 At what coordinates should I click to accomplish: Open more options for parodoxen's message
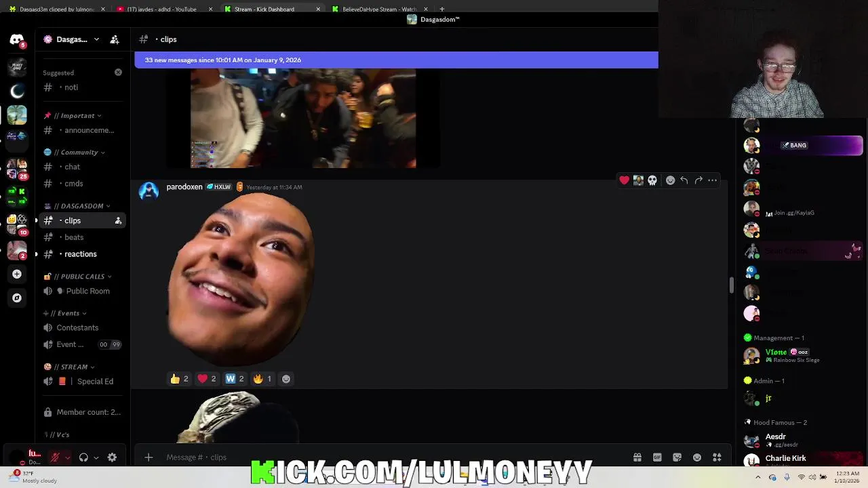(x=712, y=180)
